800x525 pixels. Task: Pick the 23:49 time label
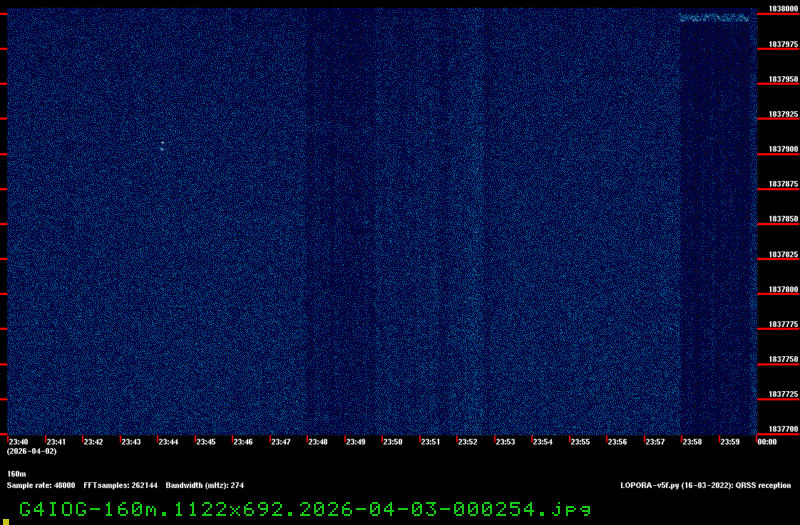coord(356,442)
